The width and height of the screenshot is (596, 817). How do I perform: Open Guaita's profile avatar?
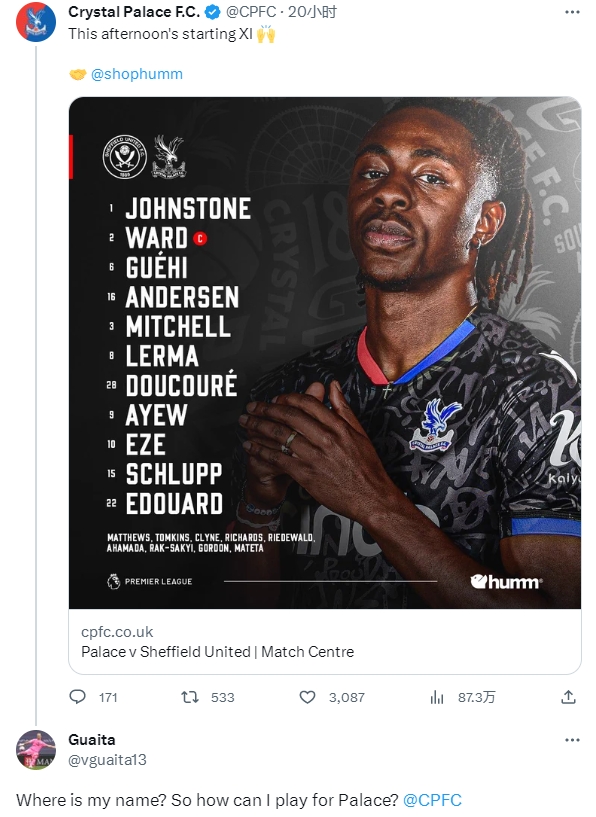[36, 750]
